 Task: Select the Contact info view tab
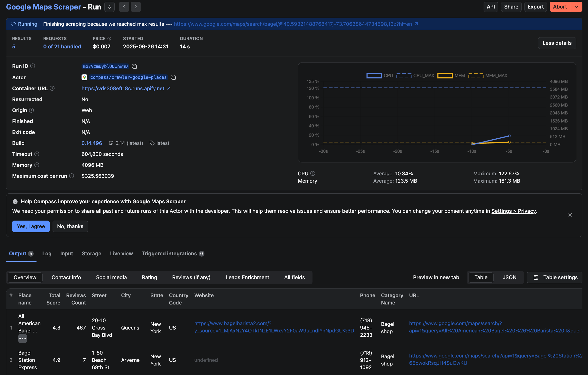(x=66, y=277)
